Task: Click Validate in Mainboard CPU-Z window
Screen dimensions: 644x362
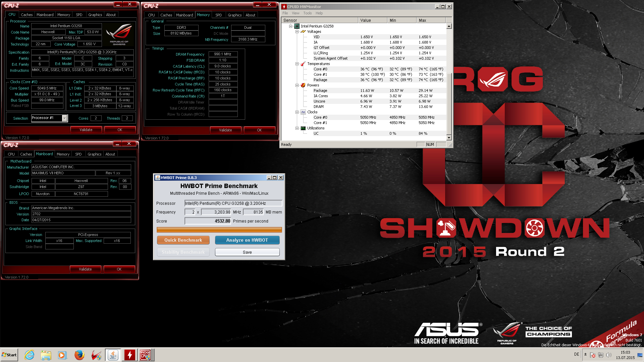Action: (x=85, y=269)
